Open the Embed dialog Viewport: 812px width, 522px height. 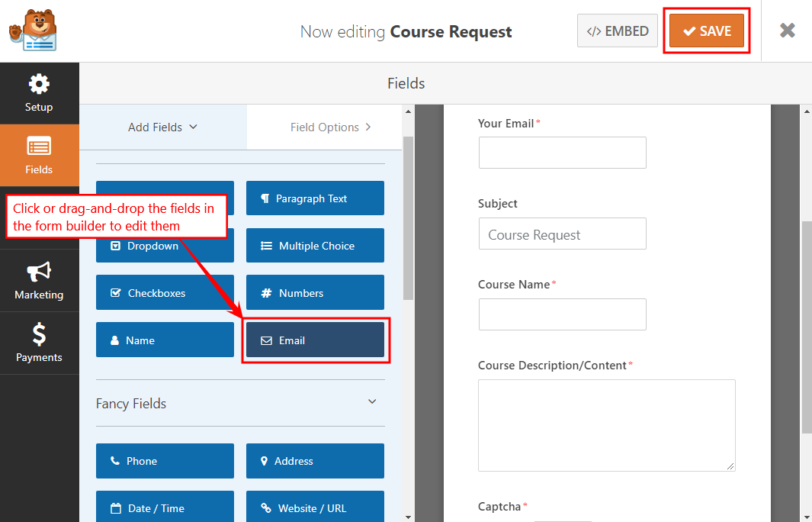click(x=617, y=31)
